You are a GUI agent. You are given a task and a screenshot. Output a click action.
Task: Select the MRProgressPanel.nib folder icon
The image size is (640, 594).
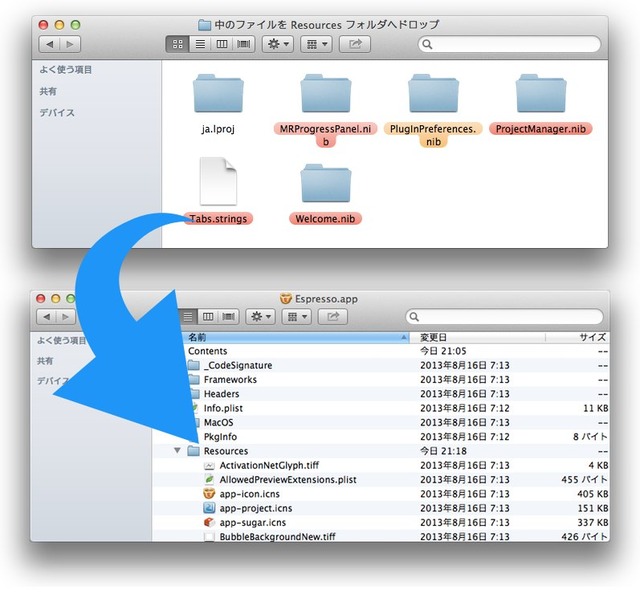point(326,93)
